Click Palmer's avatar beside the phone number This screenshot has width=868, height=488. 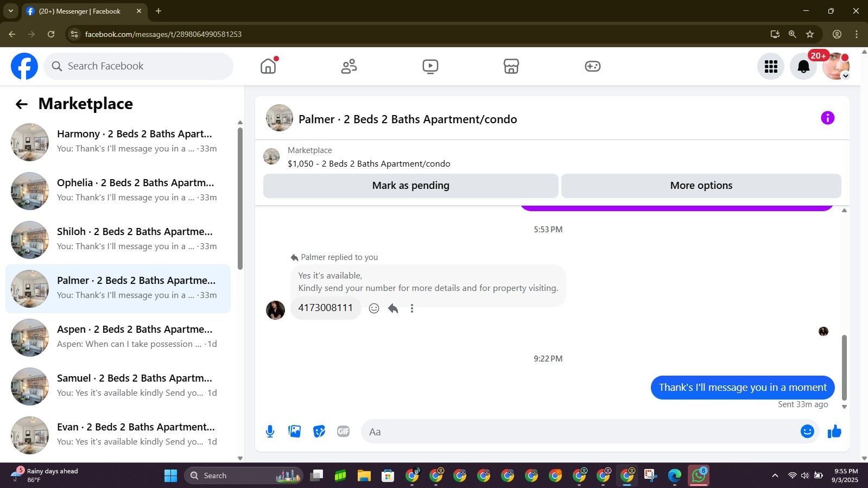[x=275, y=310]
